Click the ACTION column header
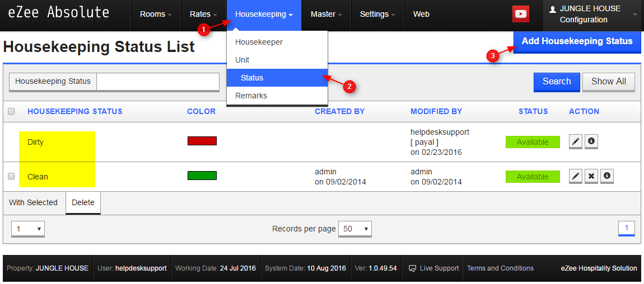The width and height of the screenshot is (644, 284). (x=584, y=111)
